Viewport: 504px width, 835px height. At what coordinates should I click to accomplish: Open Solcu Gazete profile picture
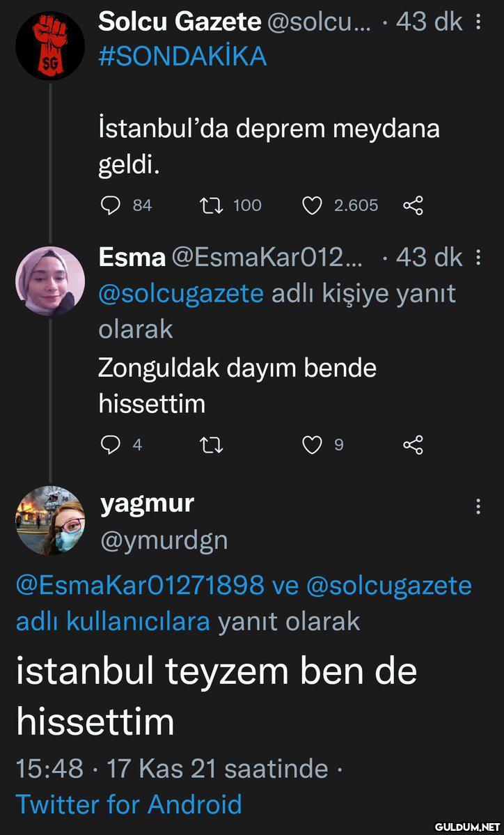tap(49, 46)
